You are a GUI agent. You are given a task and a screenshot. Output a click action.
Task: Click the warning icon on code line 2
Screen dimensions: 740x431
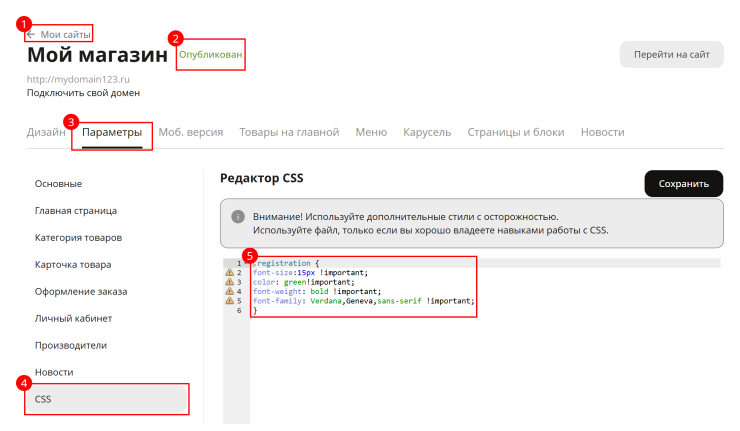[x=229, y=272]
